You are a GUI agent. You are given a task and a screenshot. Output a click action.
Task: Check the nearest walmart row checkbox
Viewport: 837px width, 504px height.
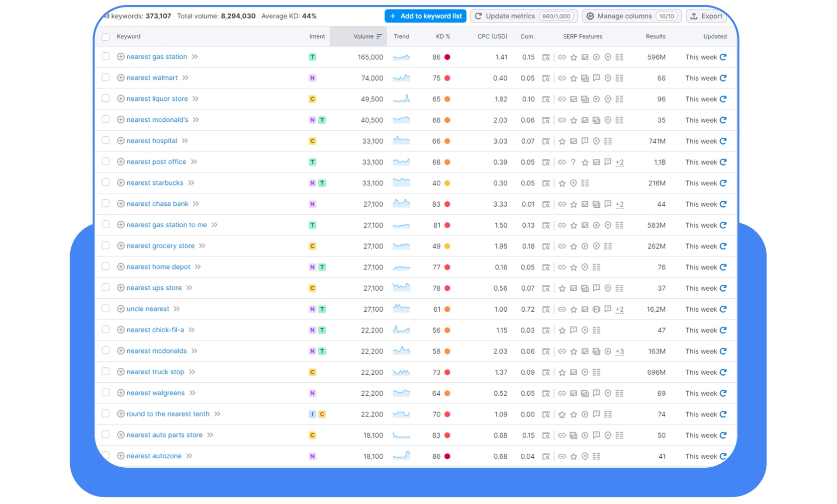[x=105, y=77]
